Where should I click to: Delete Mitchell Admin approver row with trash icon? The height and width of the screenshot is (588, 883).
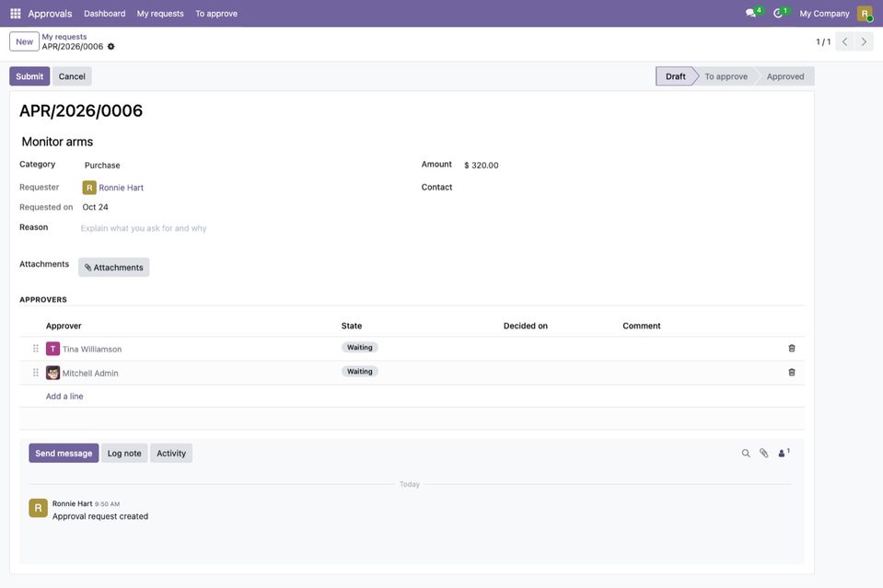tap(791, 373)
